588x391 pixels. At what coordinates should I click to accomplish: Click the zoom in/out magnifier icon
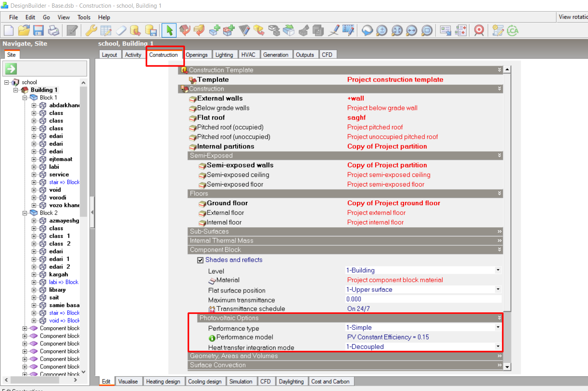(x=382, y=30)
